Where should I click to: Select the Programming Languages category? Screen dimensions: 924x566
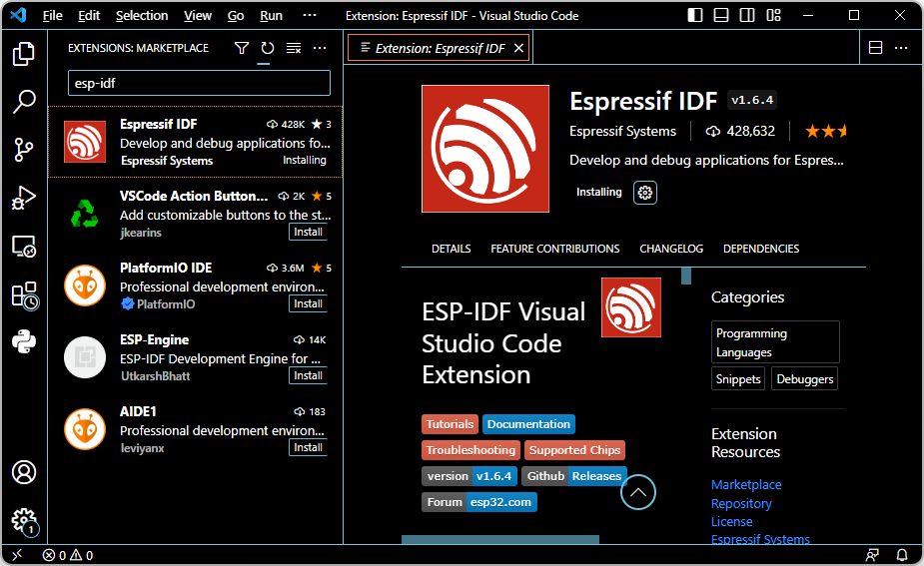(775, 342)
